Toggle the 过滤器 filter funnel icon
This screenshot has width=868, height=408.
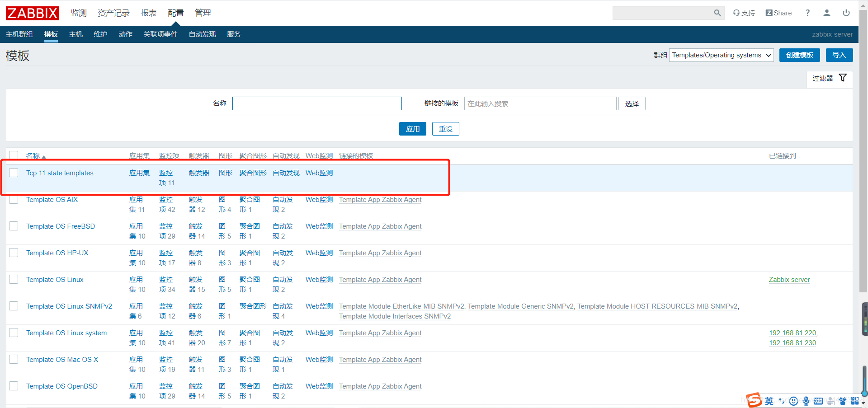pyautogui.click(x=843, y=78)
